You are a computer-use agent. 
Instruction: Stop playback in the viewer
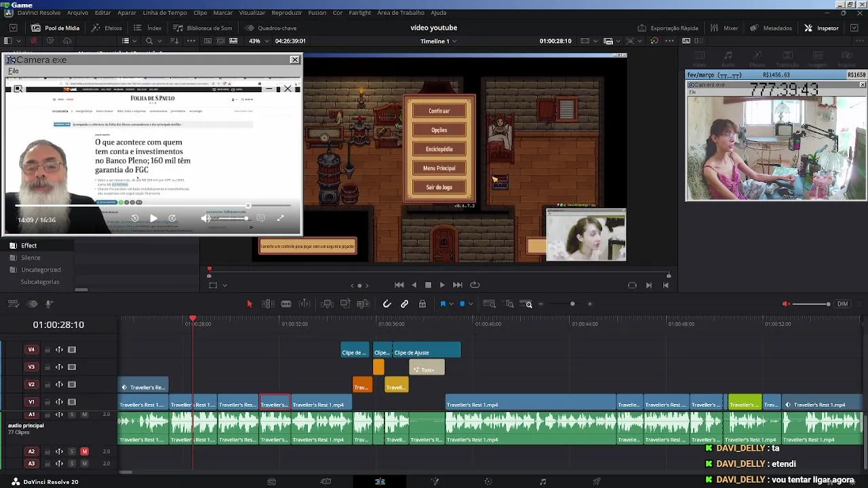click(x=428, y=285)
